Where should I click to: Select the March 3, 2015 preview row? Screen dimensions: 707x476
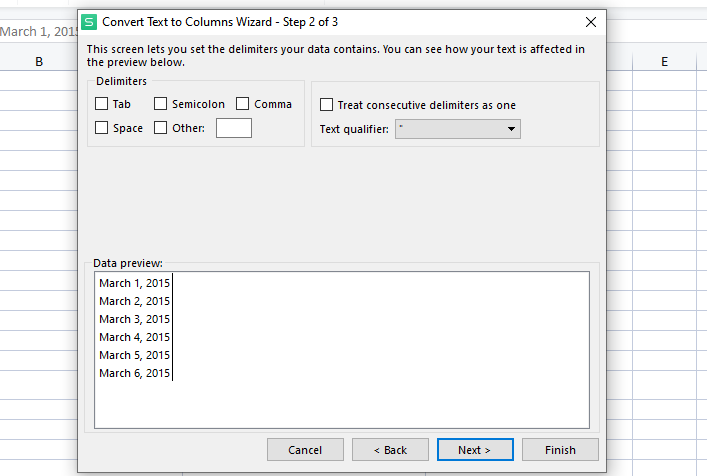point(135,319)
